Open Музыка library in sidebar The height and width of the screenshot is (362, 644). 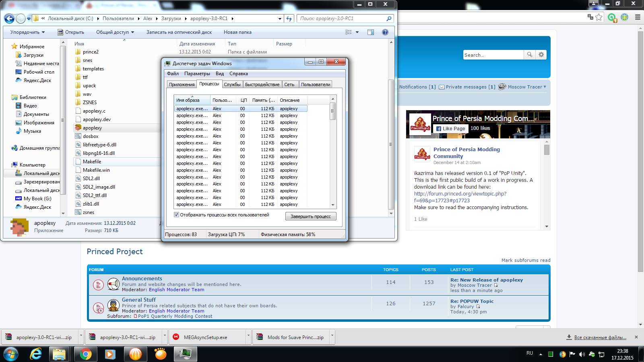pos(32,131)
